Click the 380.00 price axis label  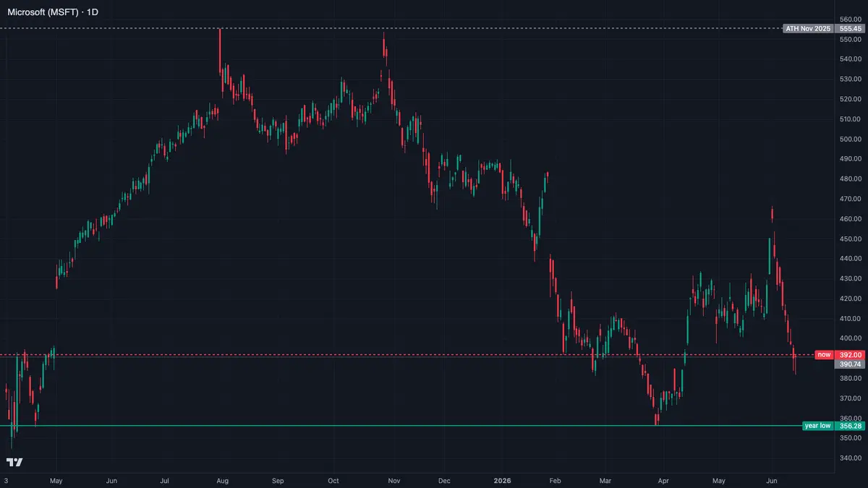[x=851, y=378]
